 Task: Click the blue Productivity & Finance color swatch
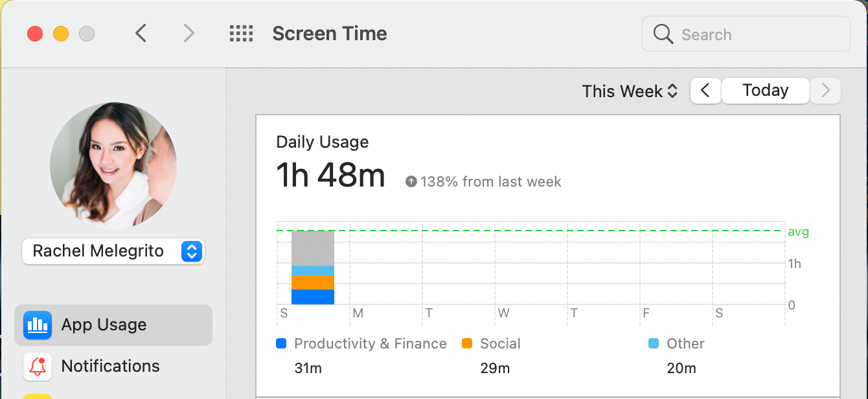[x=280, y=343]
